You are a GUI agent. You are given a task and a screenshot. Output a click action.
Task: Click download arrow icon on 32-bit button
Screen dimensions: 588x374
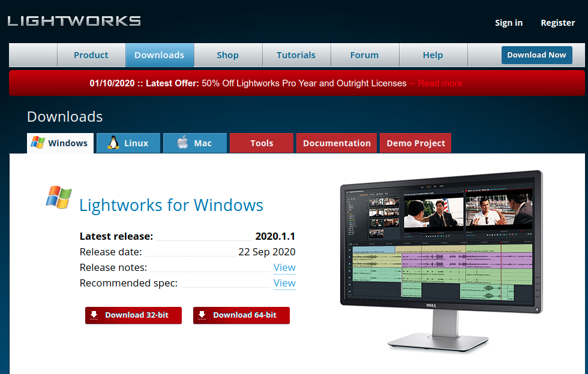94,315
